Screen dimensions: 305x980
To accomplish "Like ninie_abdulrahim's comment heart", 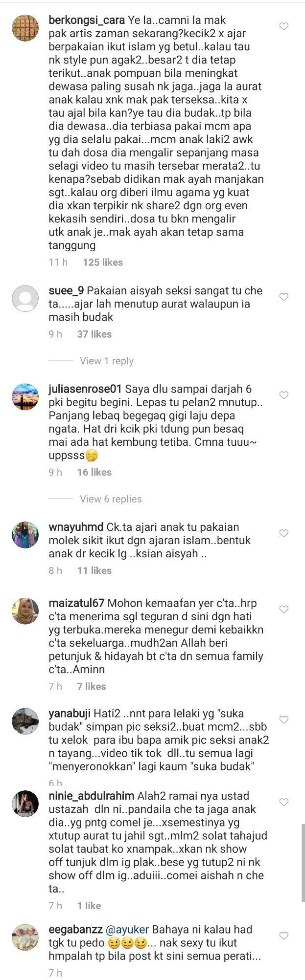I will click(x=283, y=802).
